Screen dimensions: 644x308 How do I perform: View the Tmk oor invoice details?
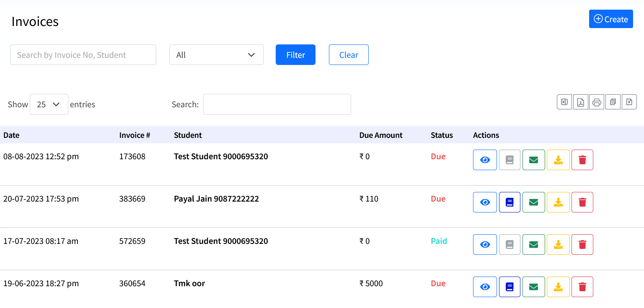(x=485, y=287)
